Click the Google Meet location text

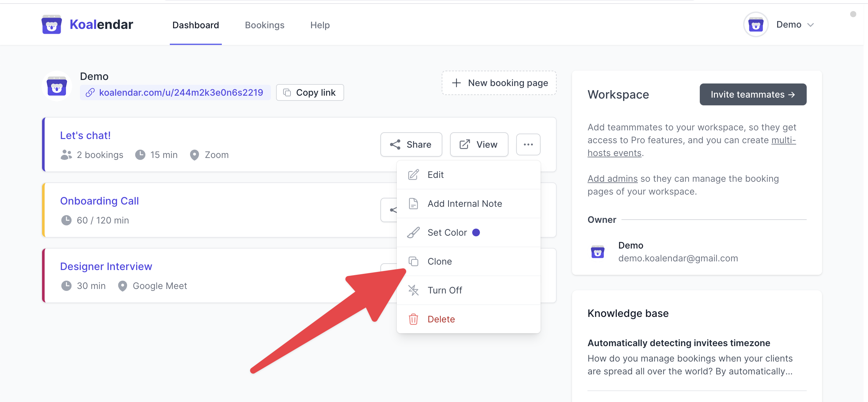coord(160,286)
